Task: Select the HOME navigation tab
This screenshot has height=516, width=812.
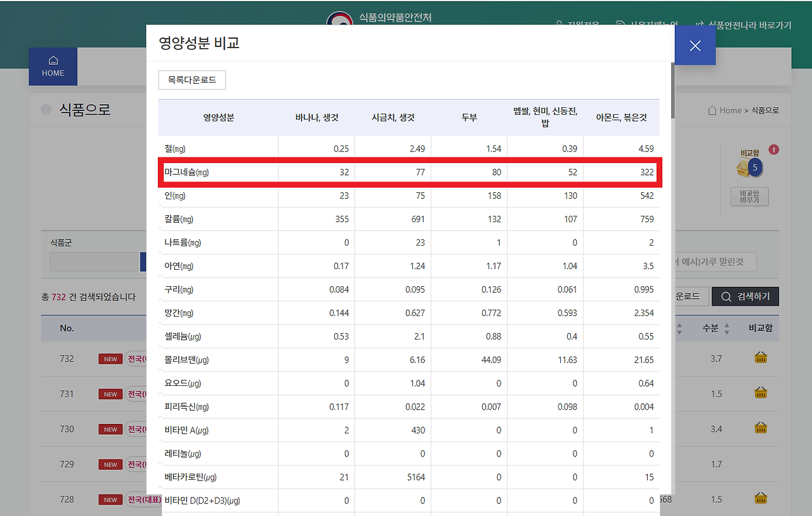Action: click(53, 66)
